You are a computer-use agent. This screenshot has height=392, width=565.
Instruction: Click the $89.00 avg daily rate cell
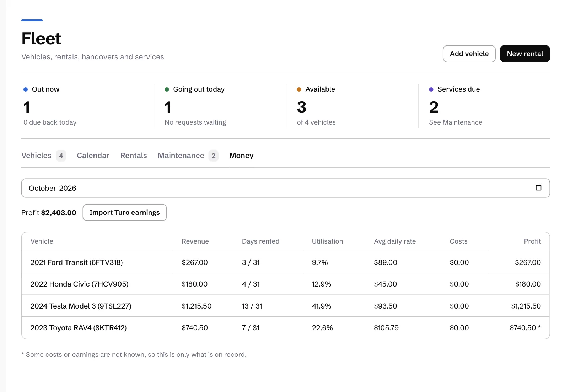[386, 262]
